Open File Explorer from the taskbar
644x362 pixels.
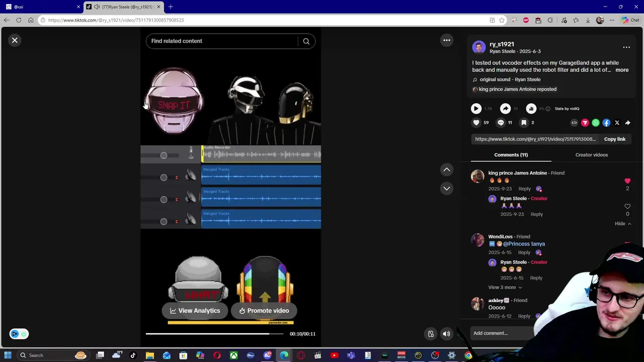point(149,355)
